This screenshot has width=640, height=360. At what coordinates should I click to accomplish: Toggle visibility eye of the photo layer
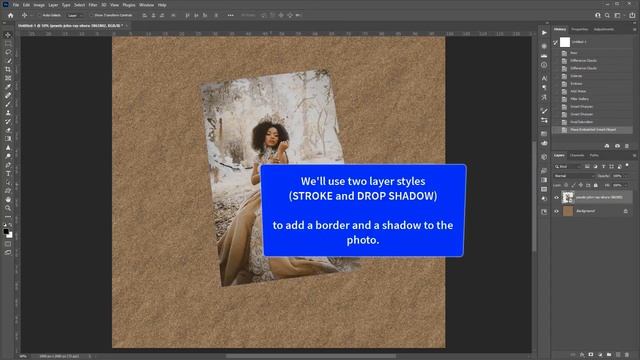[556, 198]
